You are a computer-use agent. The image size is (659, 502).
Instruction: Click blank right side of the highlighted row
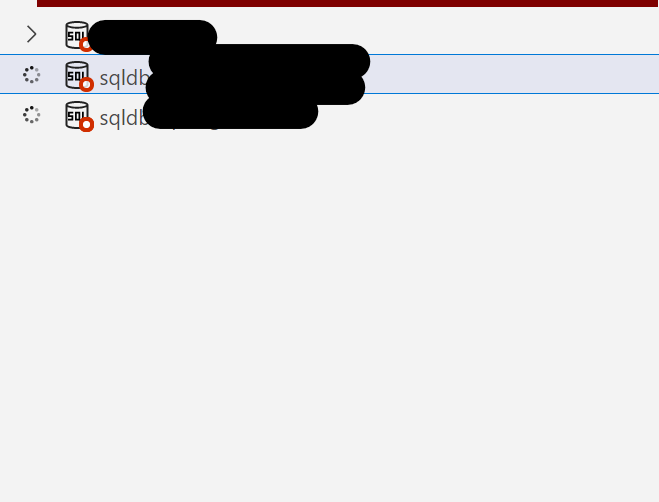coord(513,74)
